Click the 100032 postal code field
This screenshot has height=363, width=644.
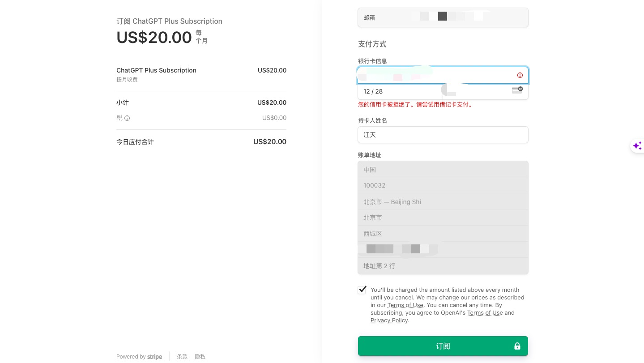[443, 185]
